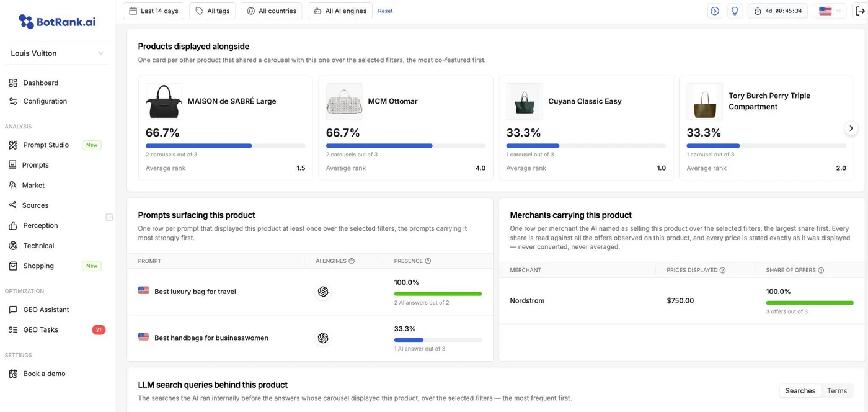Open Prompt Studio

click(x=46, y=145)
